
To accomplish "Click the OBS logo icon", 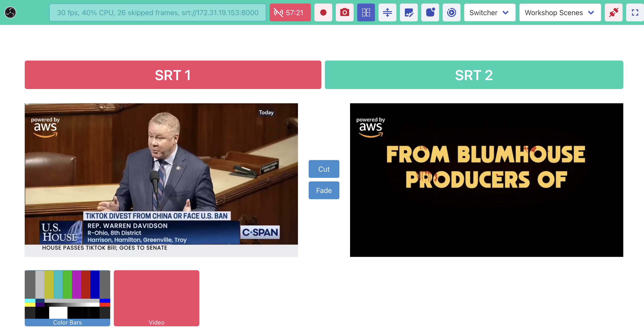I will point(10,12).
